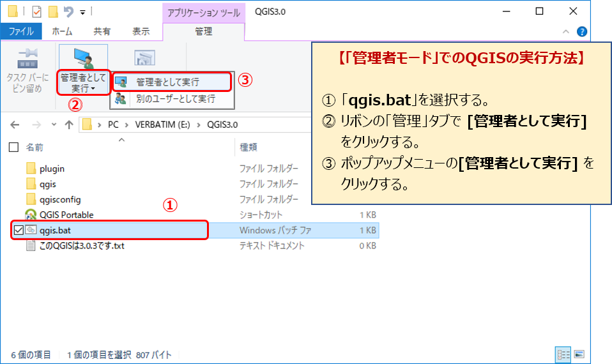Image resolution: width=612 pixels, height=364 pixels.
Task: Click the qgisconfig folder icon
Action: (31, 199)
